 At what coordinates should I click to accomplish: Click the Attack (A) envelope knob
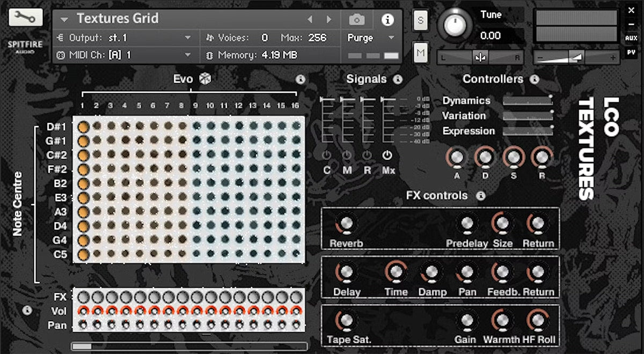(456, 157)
